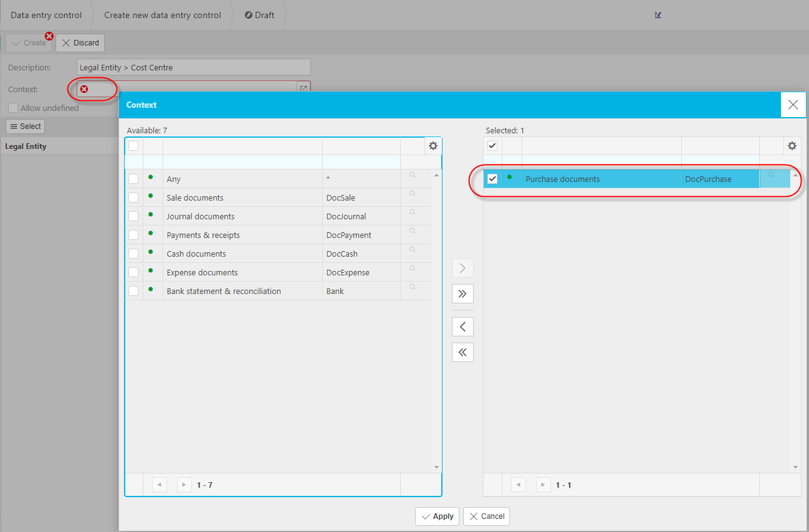Go to next page in Available list
Image resolution: width=809 pixels, height=532 pixels.
pos(184,485)
